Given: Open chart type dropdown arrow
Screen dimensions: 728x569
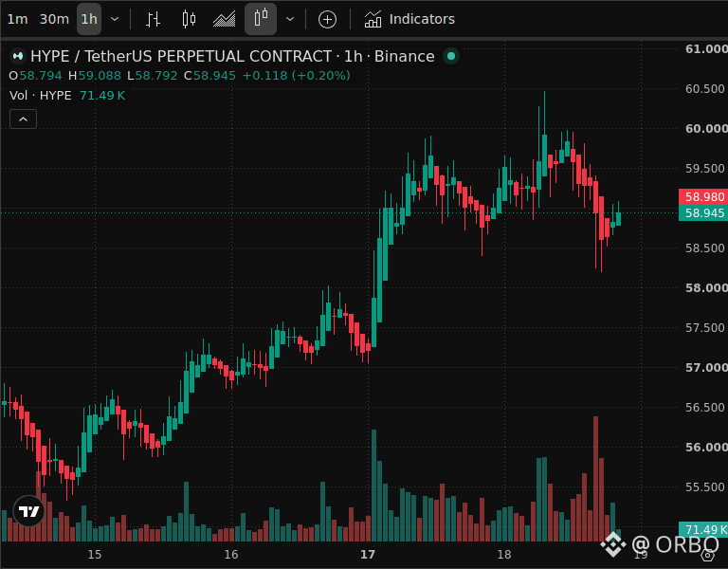Looking at the screenshot, I should [x=290, y=19].
